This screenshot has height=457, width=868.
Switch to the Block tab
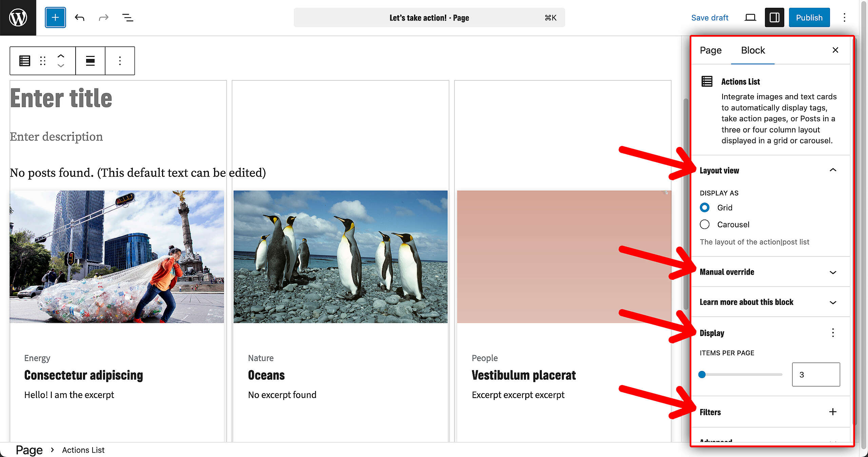[753, 50]
